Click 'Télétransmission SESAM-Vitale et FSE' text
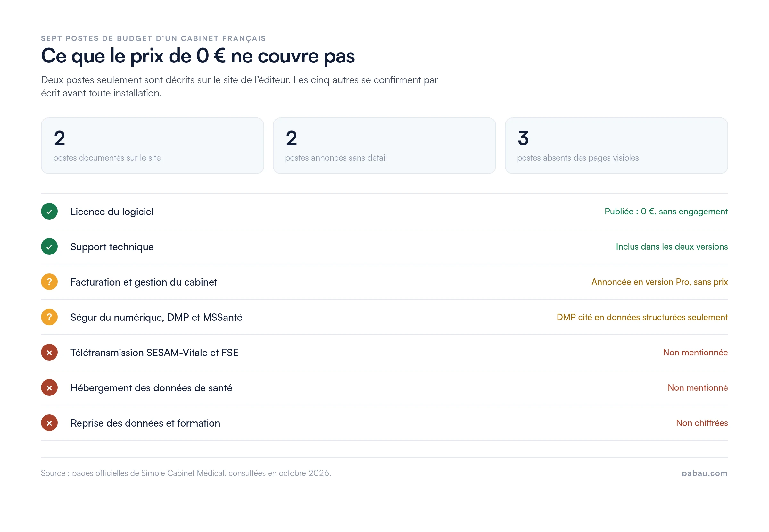The width and height of the screenshot is (769, 532). tap(154, 353)
